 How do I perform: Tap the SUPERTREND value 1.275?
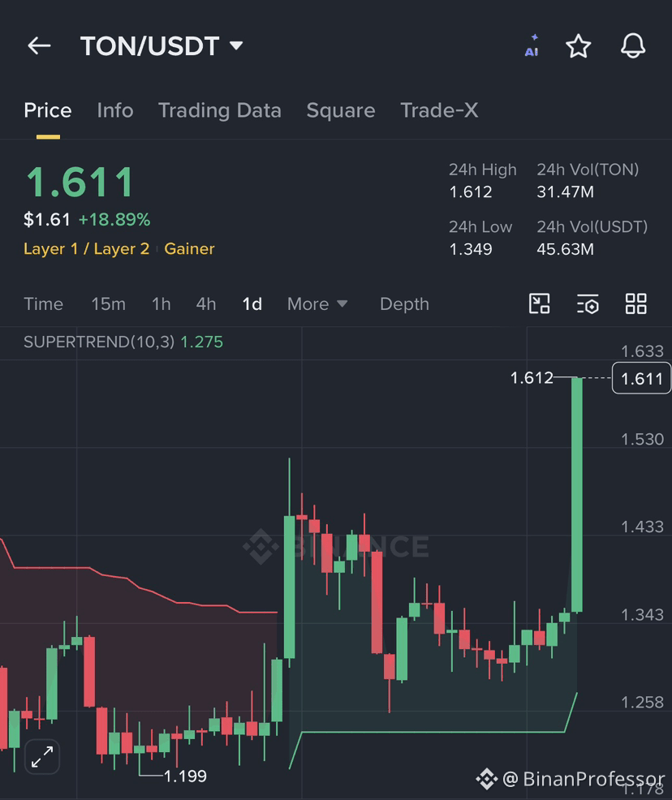(x=201, y=342)
